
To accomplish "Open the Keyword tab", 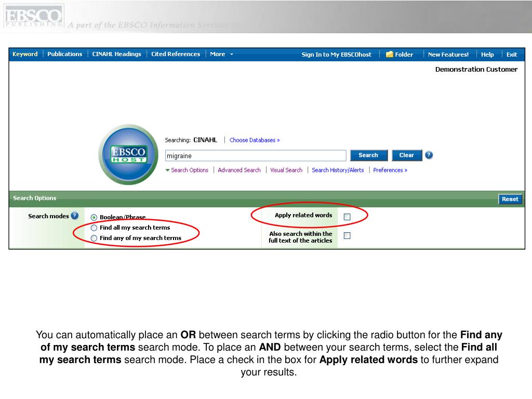I will [25, 54].
